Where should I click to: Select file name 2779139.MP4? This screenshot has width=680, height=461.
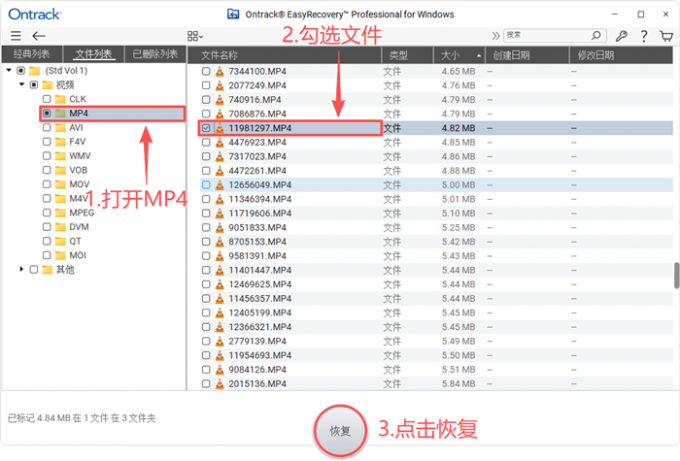click(x=257, y=341)
